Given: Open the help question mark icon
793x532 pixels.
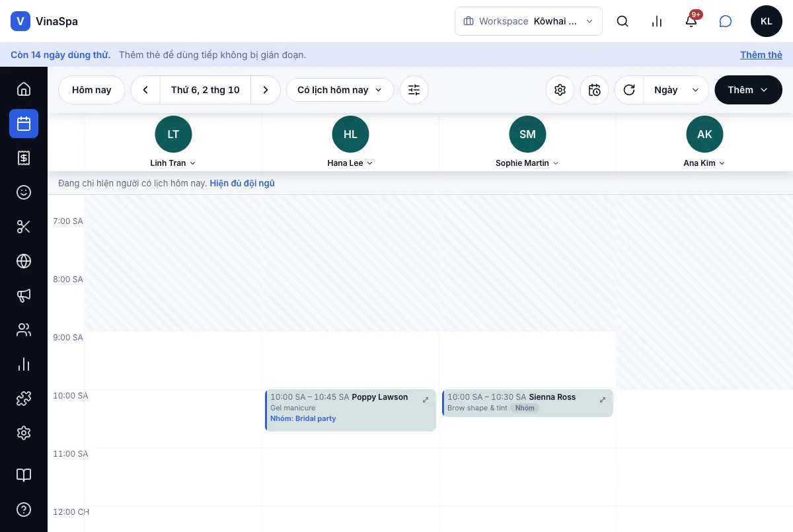Looking at the screenshot, I should [24, 510].
